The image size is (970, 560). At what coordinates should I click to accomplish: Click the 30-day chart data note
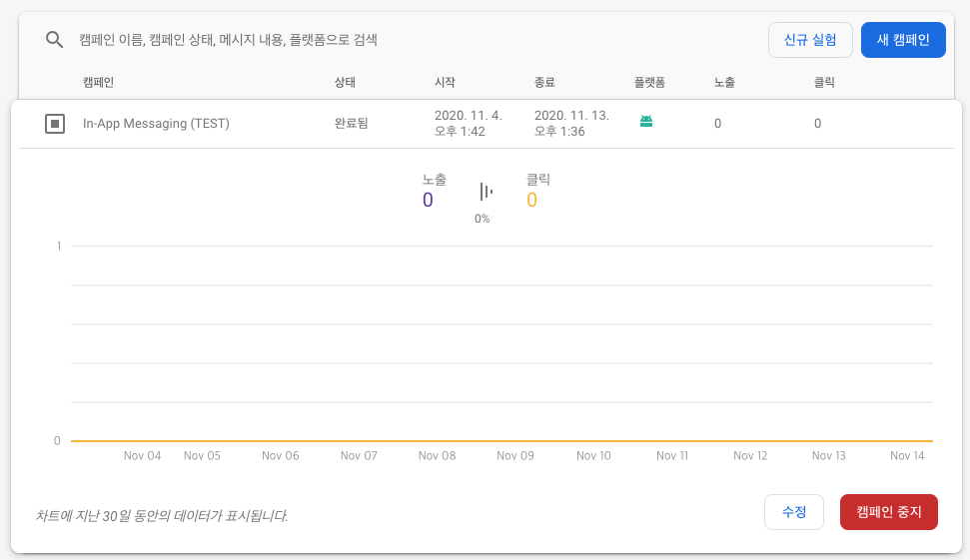(162, 516)
